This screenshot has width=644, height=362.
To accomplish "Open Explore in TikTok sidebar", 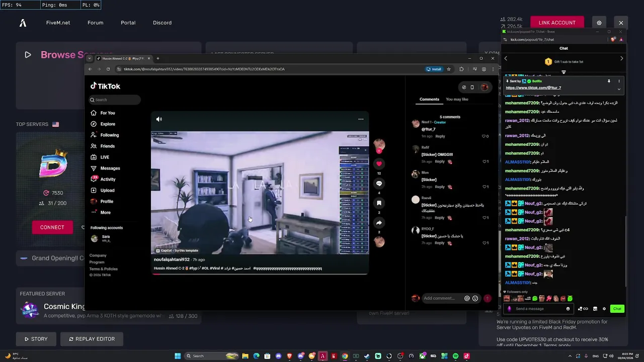I will click(103, 124).
